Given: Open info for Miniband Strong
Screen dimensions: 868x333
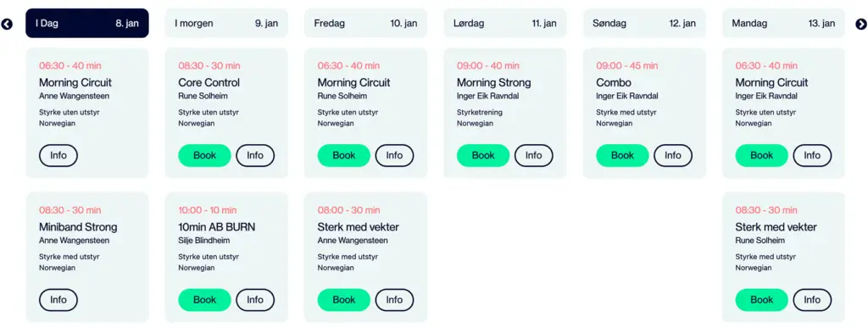Looking at the screenshot, I should [58, 300].
